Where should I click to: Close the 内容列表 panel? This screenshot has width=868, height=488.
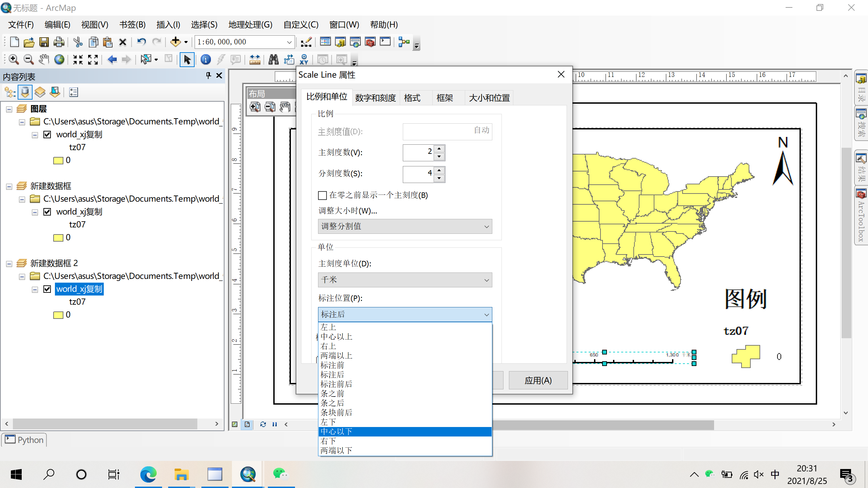[219, 76]
